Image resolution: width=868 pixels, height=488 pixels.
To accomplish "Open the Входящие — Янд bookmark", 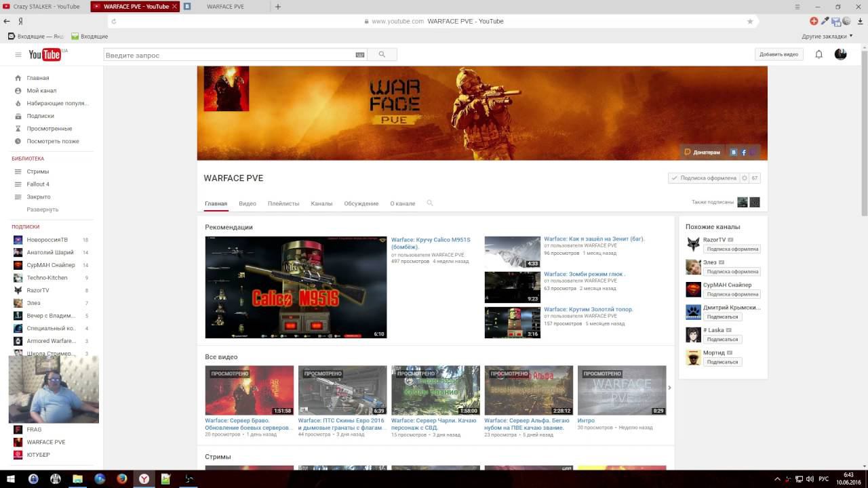I will point(35,37).
